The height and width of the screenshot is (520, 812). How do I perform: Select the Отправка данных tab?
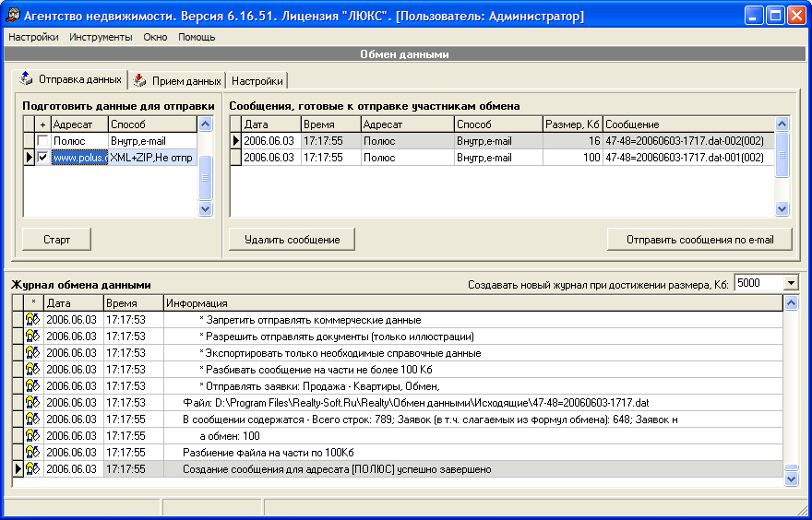point(70,79)
